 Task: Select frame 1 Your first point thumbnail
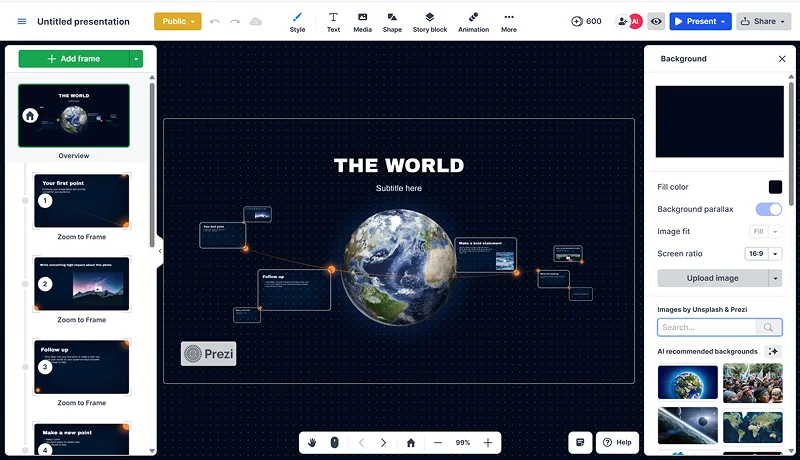tap(82, 201)
